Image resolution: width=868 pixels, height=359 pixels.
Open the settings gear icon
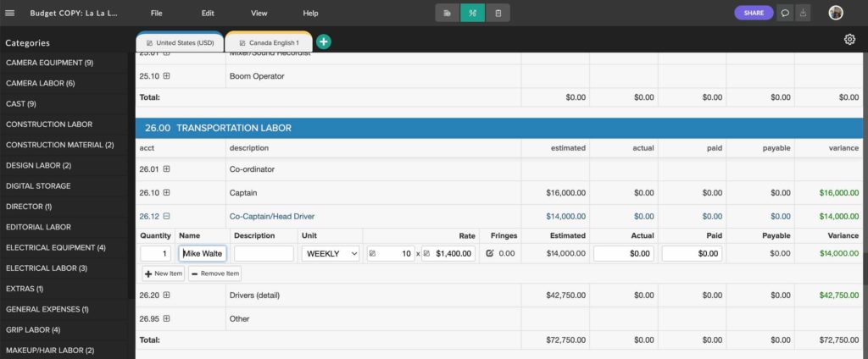tap(849, 39)
